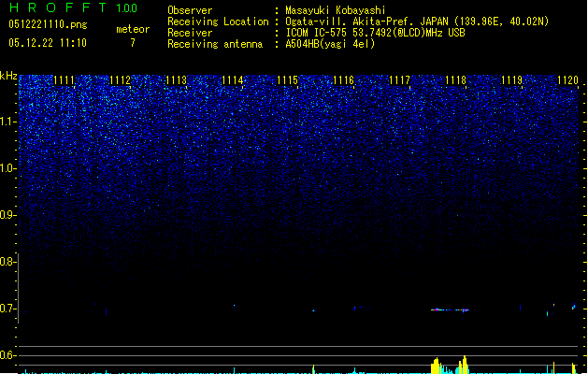Click the kHz axis unit label
Screen dimensions: 588x374
8,76
